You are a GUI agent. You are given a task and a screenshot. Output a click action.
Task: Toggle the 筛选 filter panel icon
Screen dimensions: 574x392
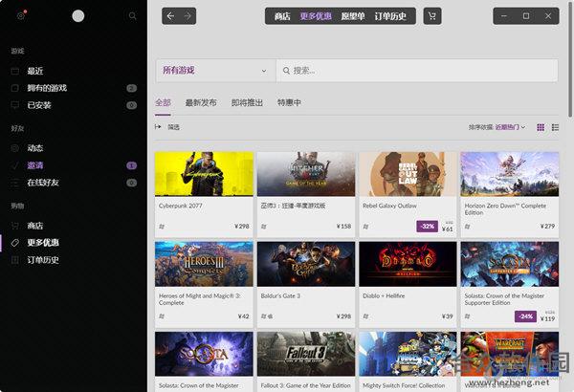tap(158, 126)
